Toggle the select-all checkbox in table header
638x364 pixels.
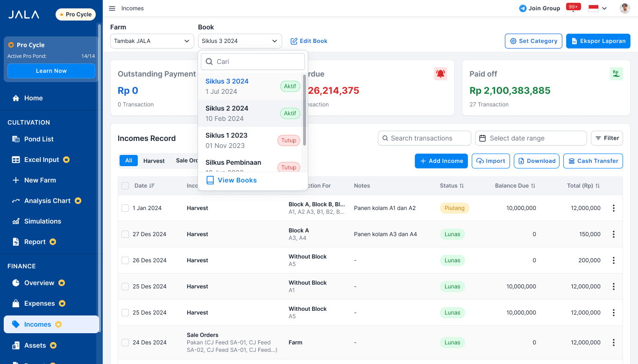point(125,186)
